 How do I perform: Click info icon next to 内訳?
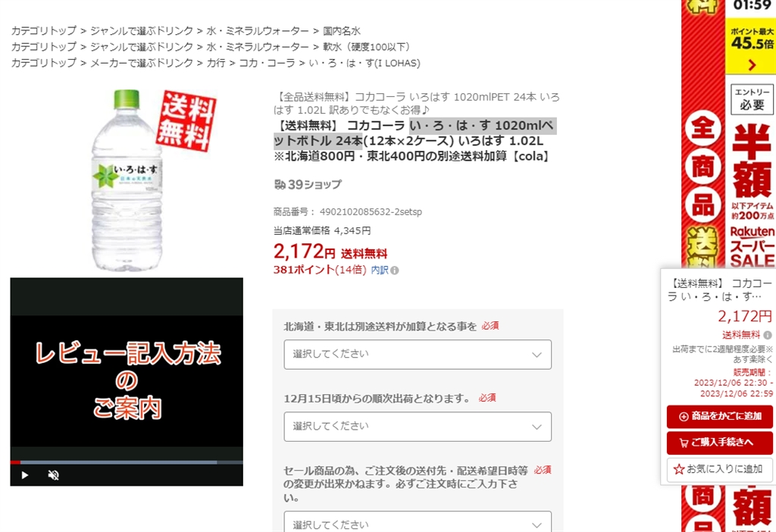tap(394, 271)
